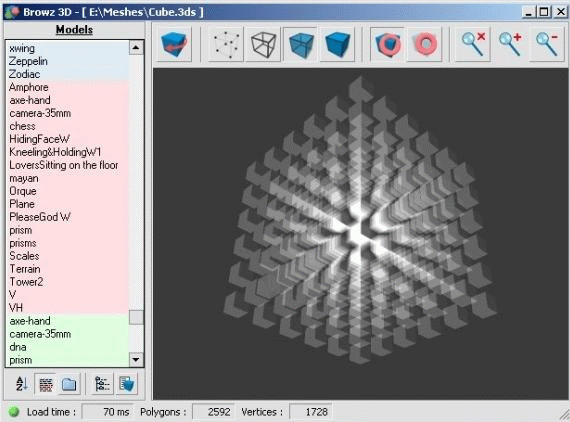Select camera-35mm in the green section

[67, 334]
